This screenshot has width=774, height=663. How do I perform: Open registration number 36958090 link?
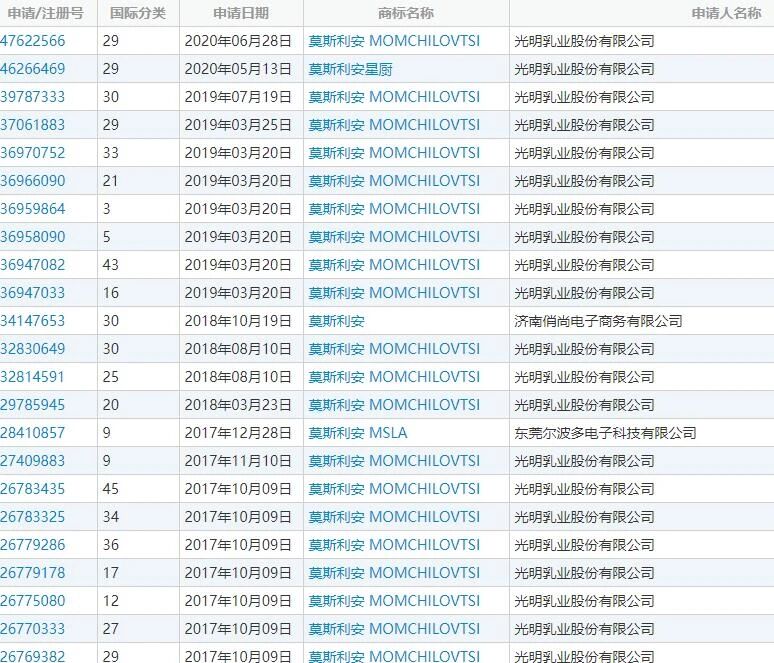coord(33,236)
